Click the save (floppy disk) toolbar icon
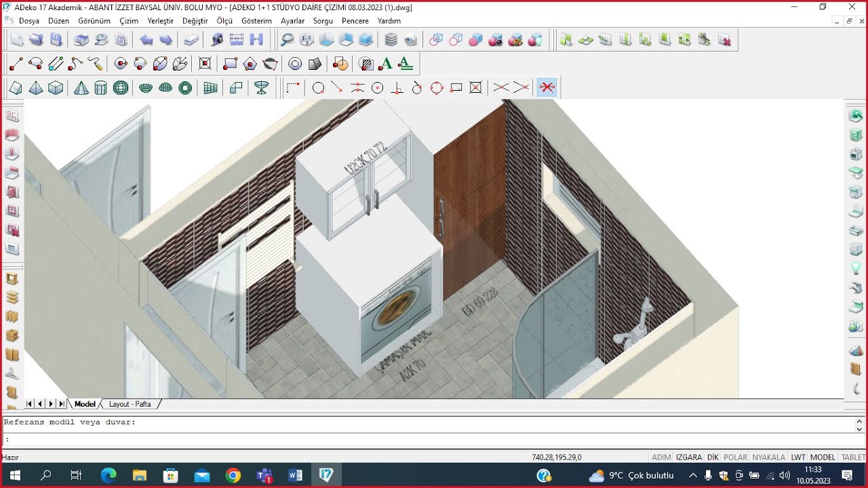 tap(56, 40)
